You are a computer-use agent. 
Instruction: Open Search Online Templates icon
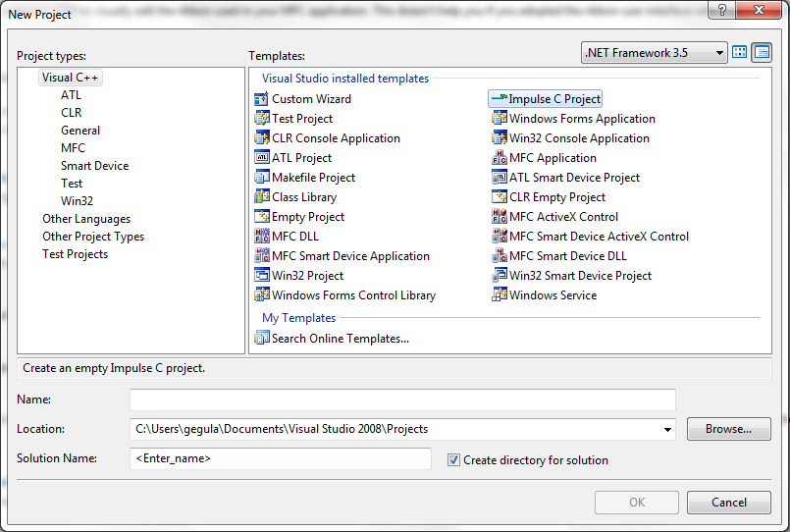click(x=261, y=338)
